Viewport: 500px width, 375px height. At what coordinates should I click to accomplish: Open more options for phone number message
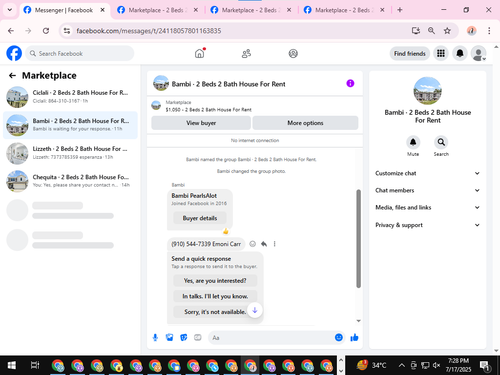(275, 244)
